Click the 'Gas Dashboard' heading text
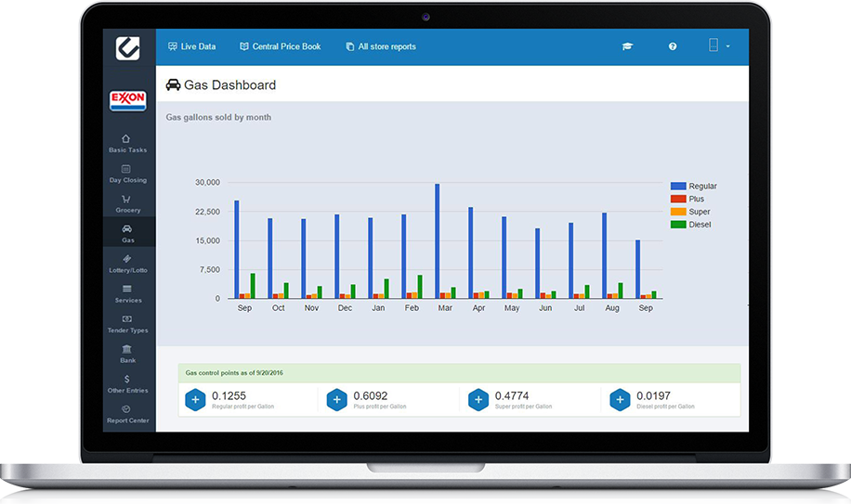 tap(230, 85)
